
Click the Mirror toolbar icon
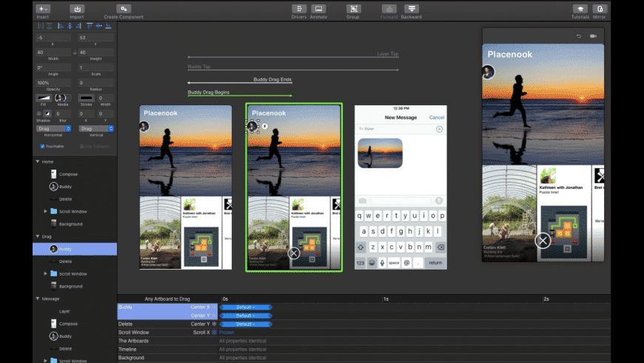click(600, 9)
